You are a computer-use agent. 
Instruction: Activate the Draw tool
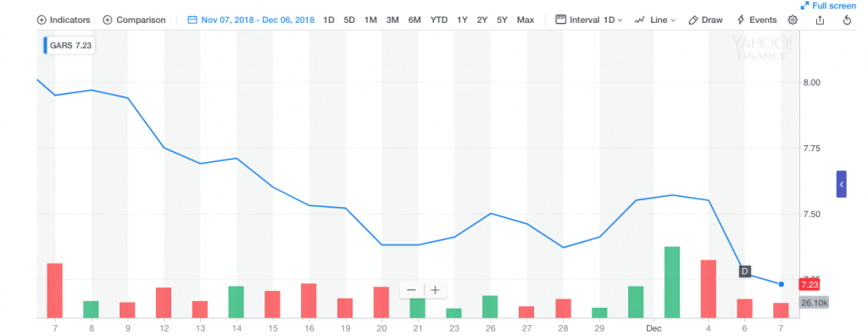pyautogui.click(x=706, y=20)
